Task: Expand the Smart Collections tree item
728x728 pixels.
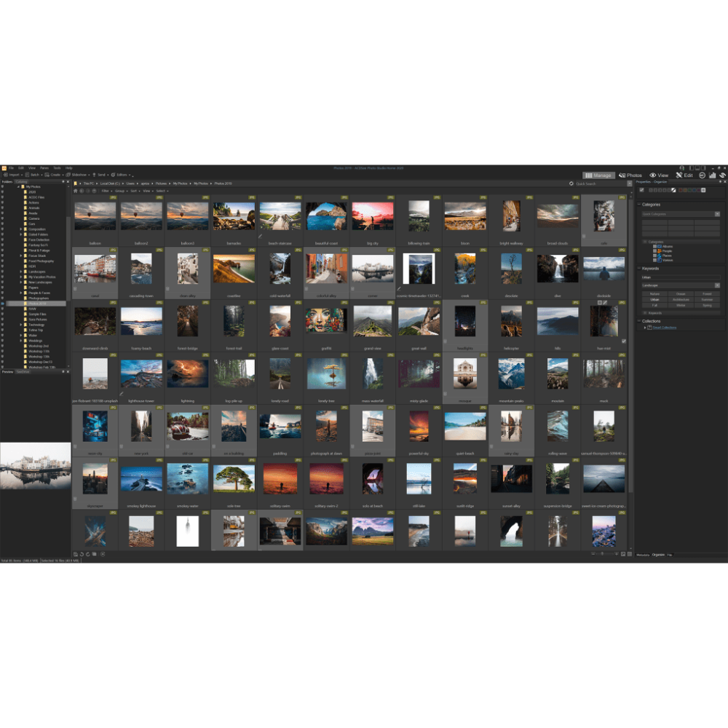Action: pos(645,326)
